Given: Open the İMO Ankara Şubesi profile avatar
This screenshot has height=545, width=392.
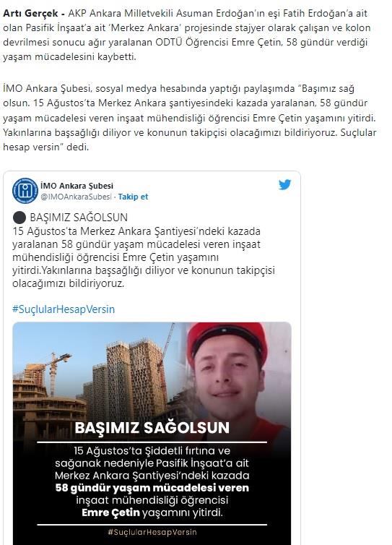Looking at the screenshot, I should 25,191.
